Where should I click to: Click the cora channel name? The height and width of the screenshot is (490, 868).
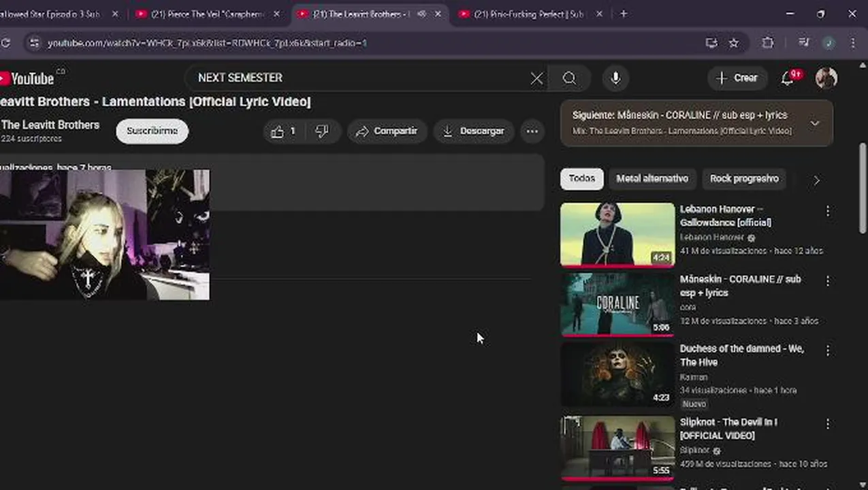click(688, 308)
